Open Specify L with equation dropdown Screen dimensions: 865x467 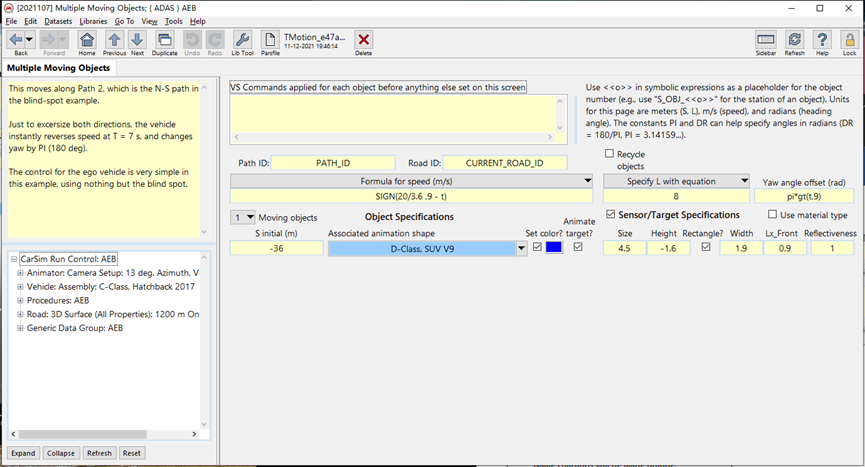[744, 181]
